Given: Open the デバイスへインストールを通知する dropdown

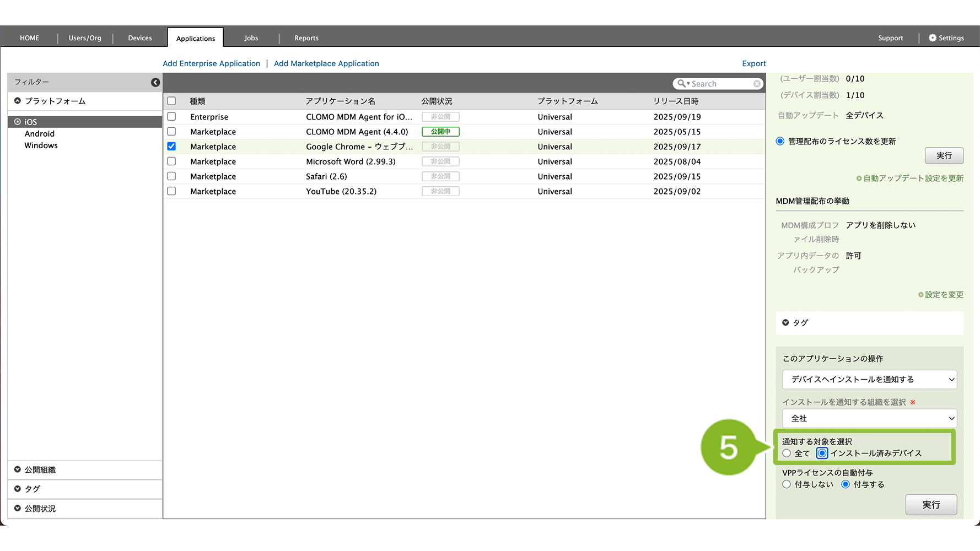Looking at the screenshot, I should [x=869, y=380].
